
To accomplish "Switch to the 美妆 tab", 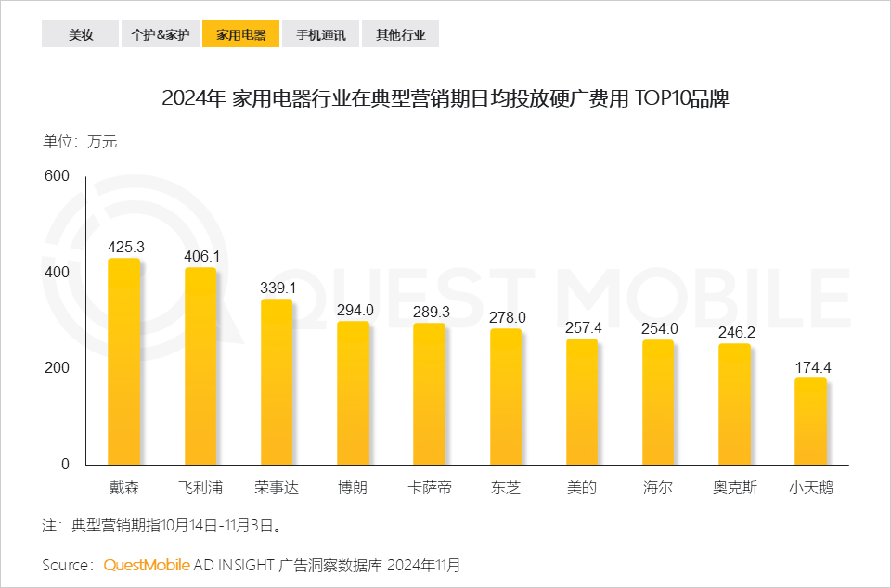I will tap(80, 34).
